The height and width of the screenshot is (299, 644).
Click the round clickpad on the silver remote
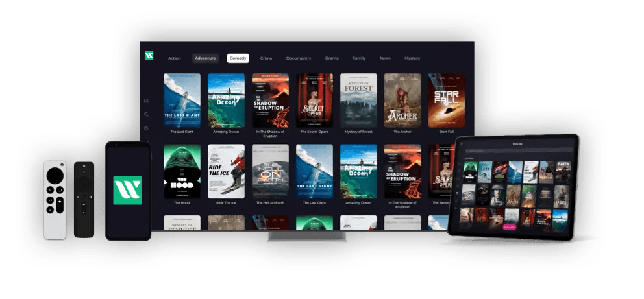coord(55,176)
